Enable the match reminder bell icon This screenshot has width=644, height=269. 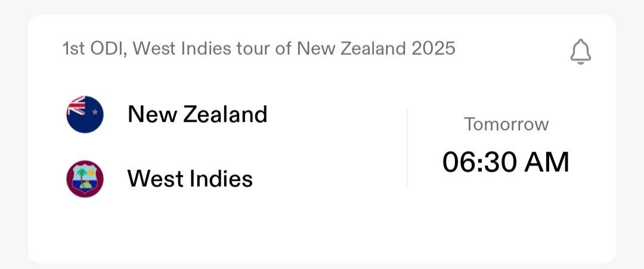click(580, 52)
